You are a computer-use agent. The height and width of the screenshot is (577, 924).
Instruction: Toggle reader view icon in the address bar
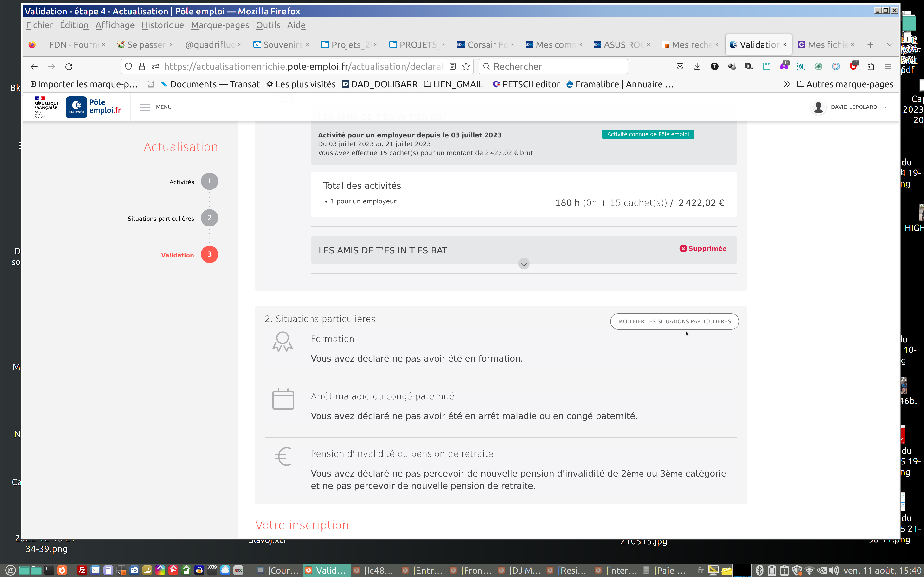(x=452, y=66)
